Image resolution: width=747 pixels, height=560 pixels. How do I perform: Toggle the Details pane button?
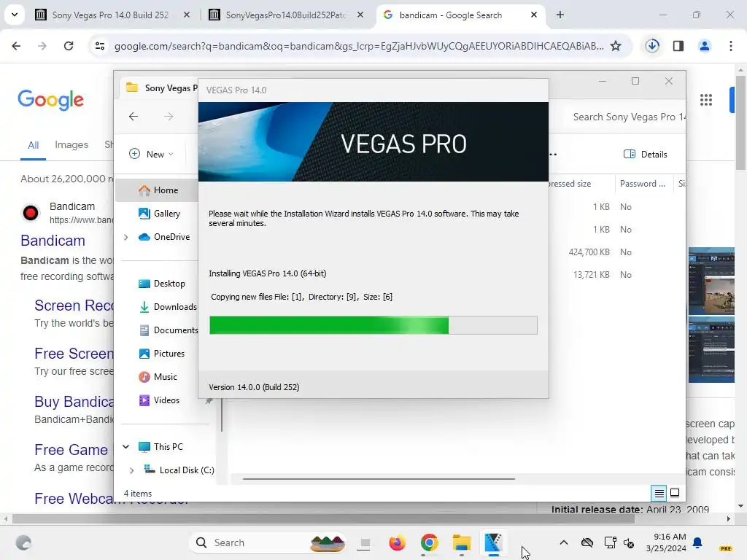pyautogui.click(x=645, y=155)
